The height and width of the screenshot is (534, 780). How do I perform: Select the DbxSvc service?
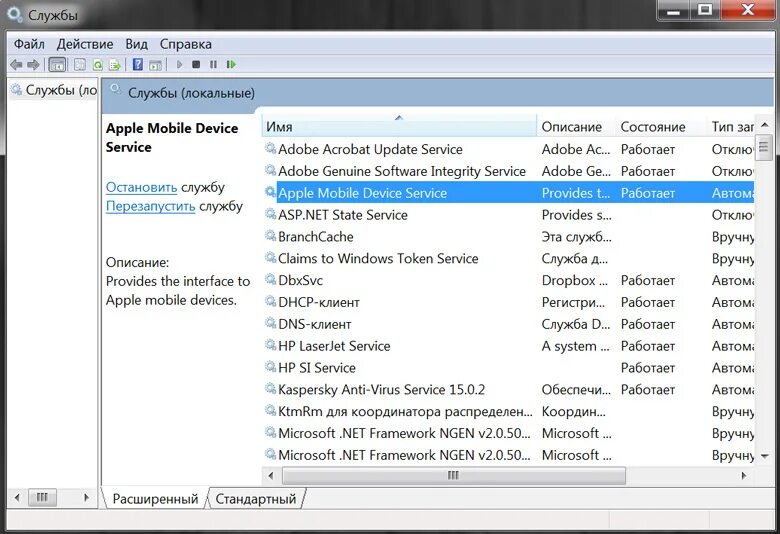coord(508,281)
